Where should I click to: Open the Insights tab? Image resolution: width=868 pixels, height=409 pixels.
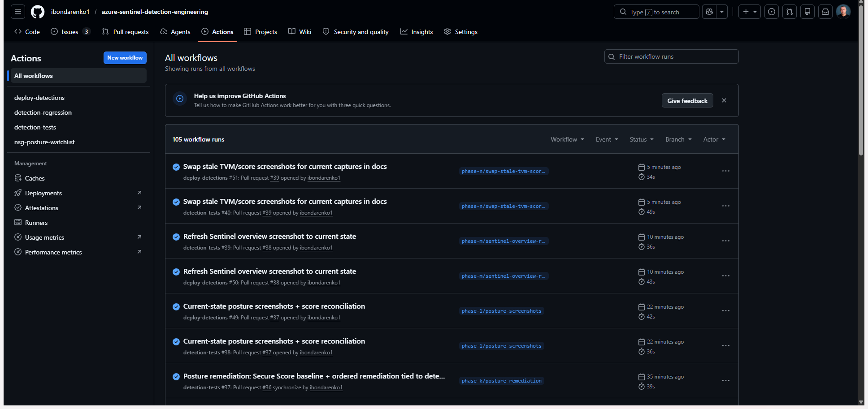(x=417, y=32)
